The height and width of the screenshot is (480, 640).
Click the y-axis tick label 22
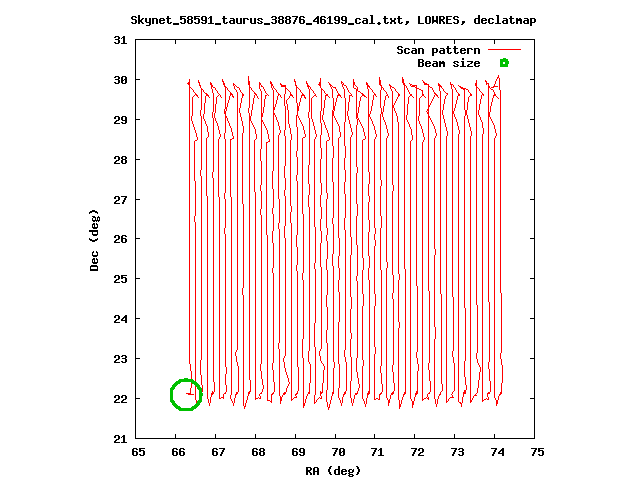click(x=120, y=399)
